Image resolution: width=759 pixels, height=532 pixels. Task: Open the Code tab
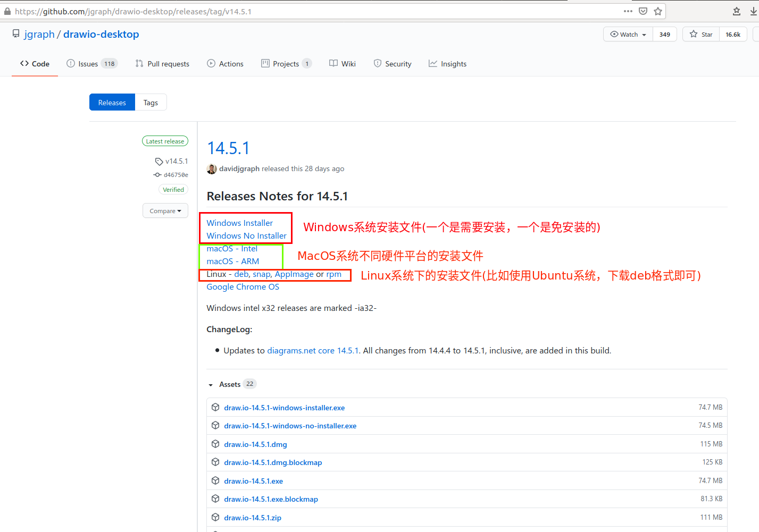(35, 64)
